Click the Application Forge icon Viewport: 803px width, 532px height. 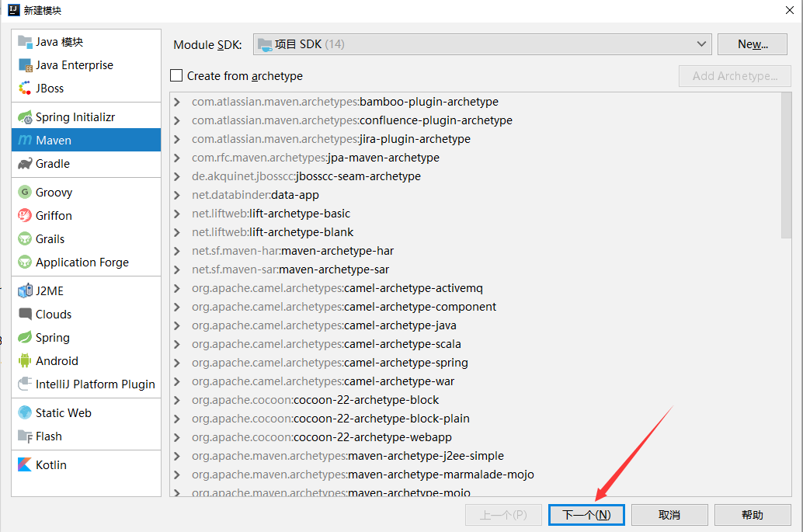(x=25, y=263)
